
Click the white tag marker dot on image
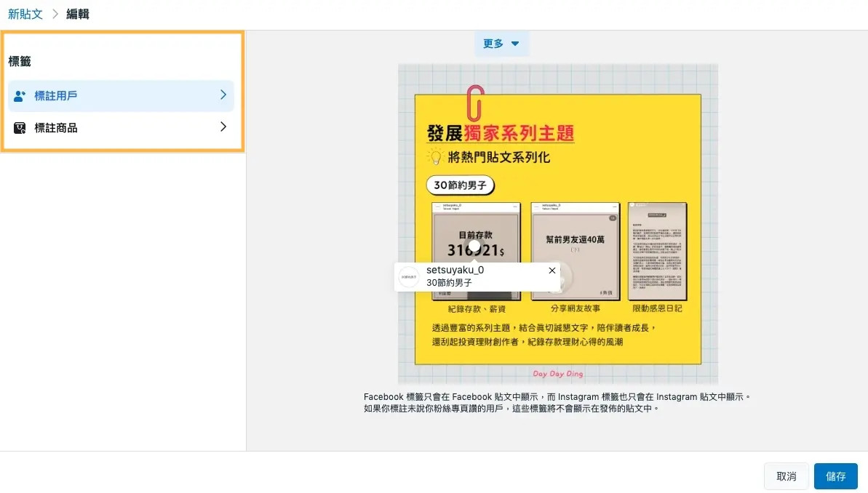pos(474,246)
